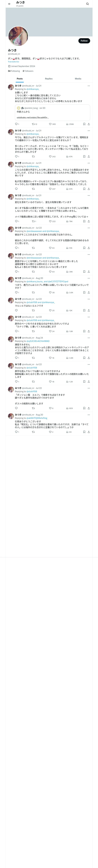Open the odaibako.net quoted link card
98x868 pixels.
[52, 113]
